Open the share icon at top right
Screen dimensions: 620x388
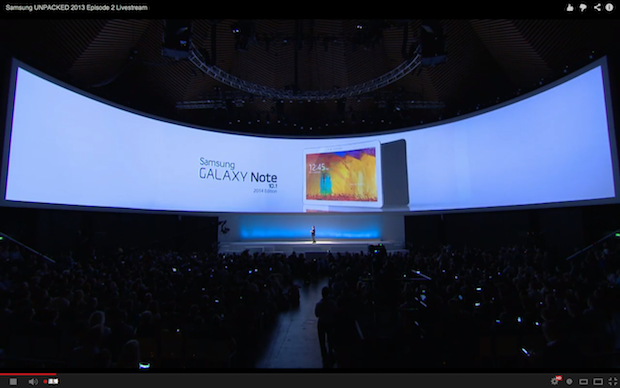(597, 7)
